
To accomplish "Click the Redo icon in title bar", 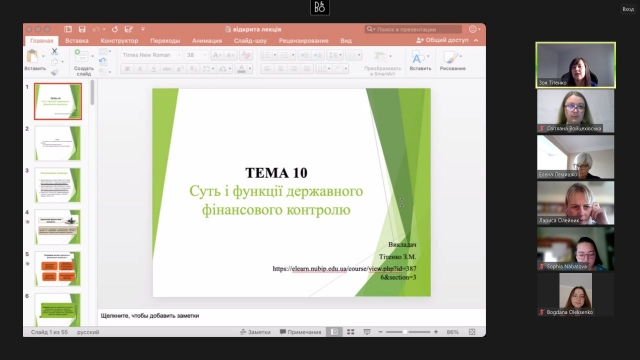I will pyautogui.click(x=115, y=29).
